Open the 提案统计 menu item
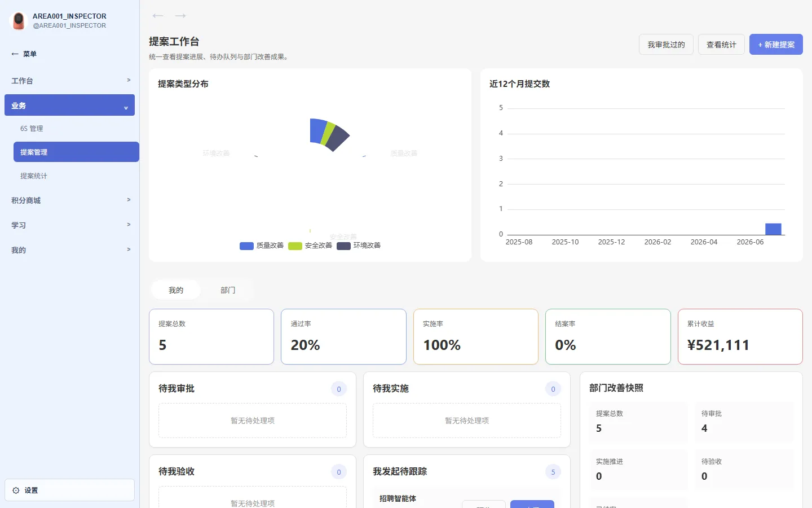This screenshot has height=508, width=812. click(76, 176)
